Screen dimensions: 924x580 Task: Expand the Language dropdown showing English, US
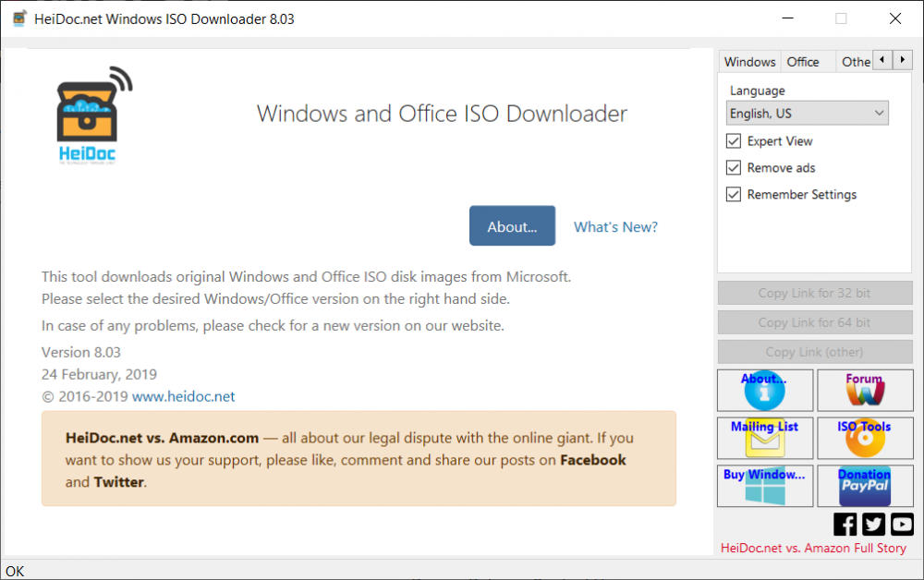[808, 114]
